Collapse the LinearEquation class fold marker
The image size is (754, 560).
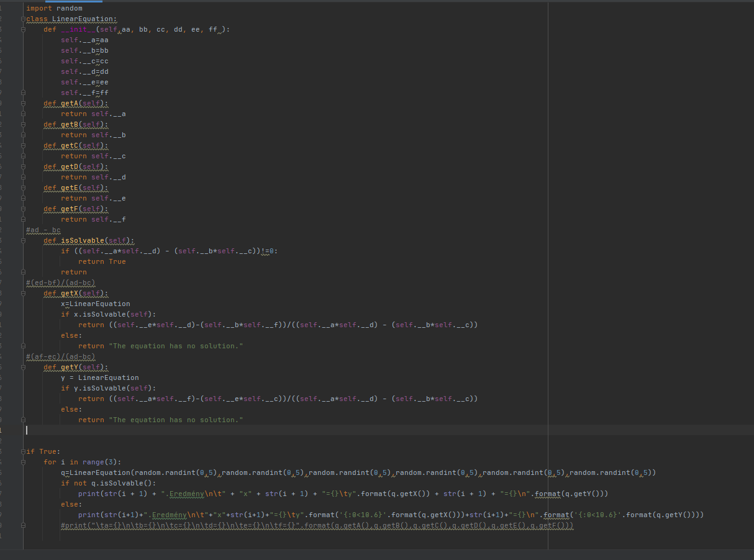[23, 19]
